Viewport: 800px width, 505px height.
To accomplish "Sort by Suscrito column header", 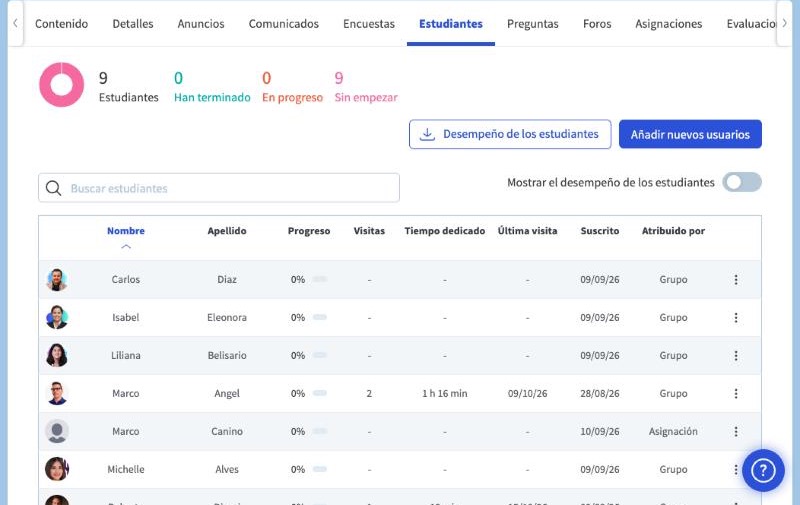I will 599,231.
